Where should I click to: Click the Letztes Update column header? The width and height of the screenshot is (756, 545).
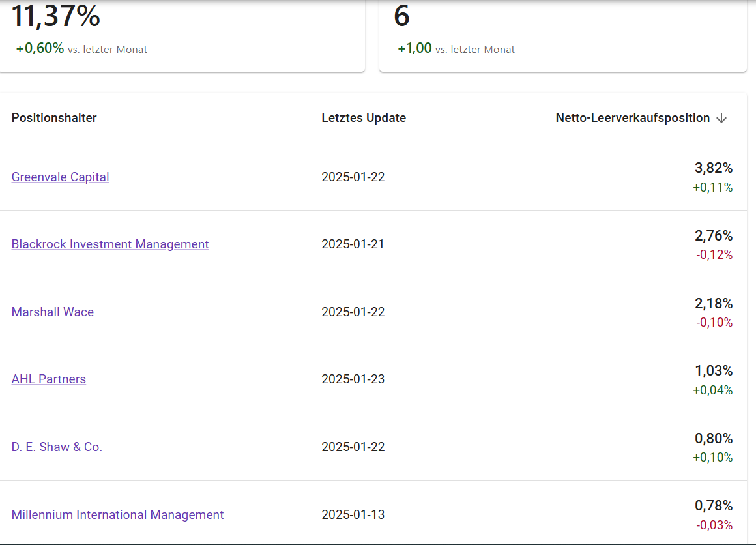coord(364,118)
